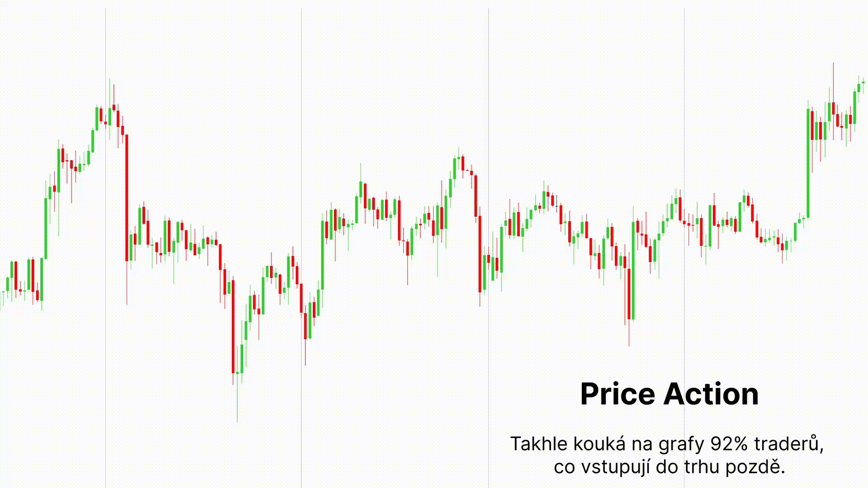This screenshot has height=488, width=868.
Task: Click the word "Price" in the heading
Action: coord(617,394)
